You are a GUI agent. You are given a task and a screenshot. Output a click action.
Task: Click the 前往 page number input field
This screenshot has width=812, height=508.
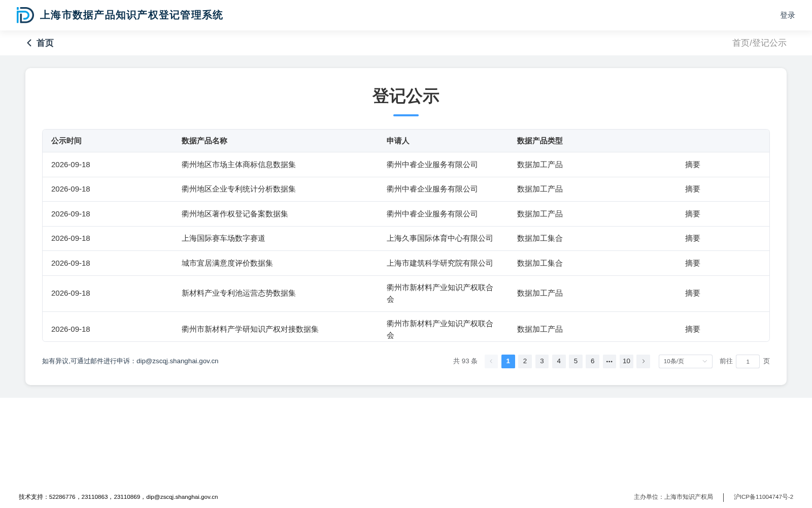[x=748, y=361]
